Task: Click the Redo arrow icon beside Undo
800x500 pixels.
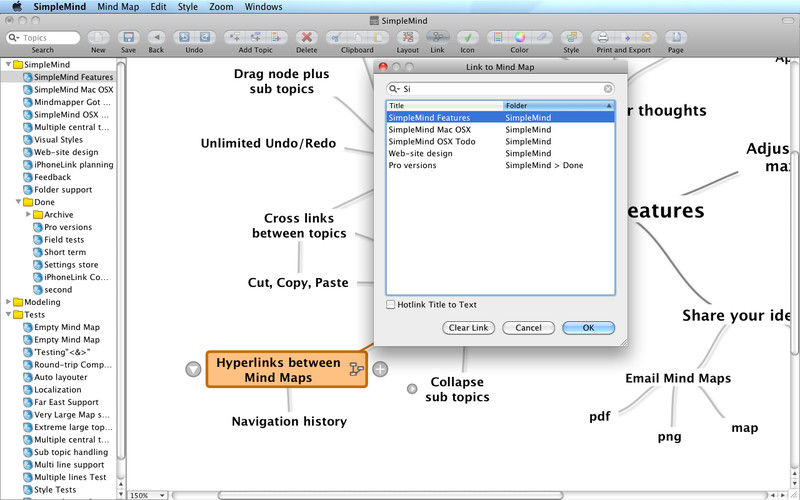Action: 205,37
